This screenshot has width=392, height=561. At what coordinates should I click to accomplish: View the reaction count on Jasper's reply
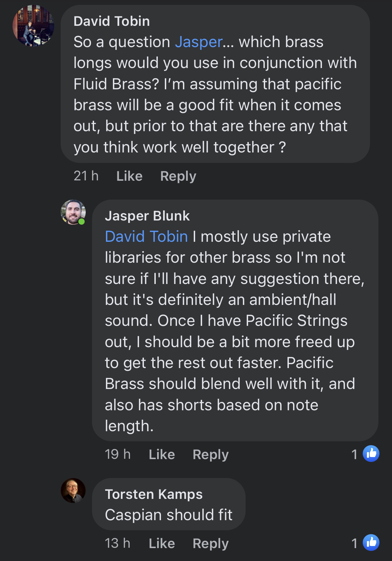pos(354,455)
